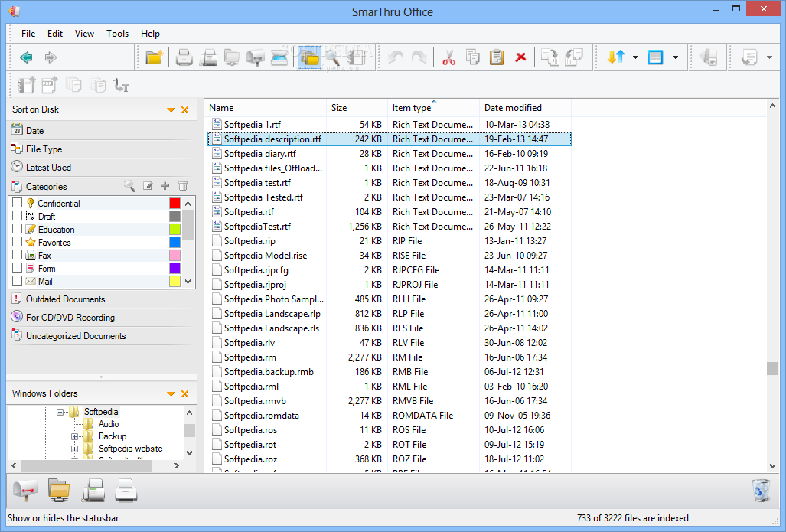Sort by Date in the sidebar
This screenshot has width=786, height=532.
(103, 131)
